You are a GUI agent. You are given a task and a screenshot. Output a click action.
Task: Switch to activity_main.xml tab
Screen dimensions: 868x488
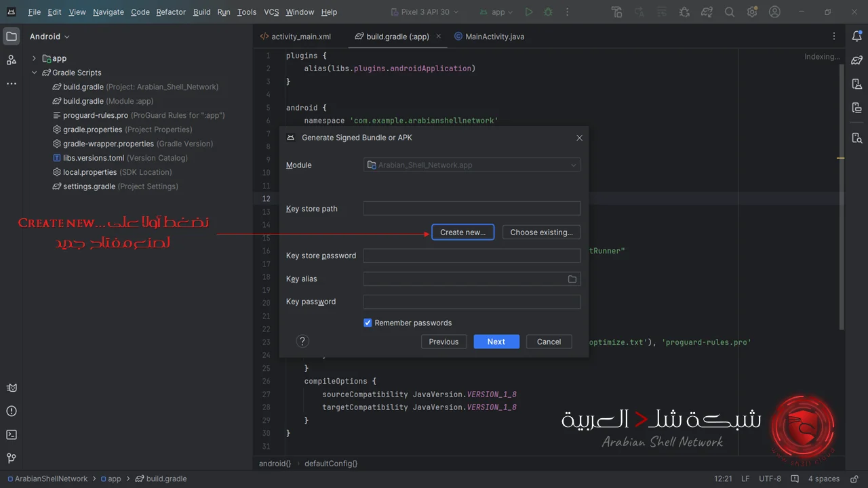pos(296,37)
